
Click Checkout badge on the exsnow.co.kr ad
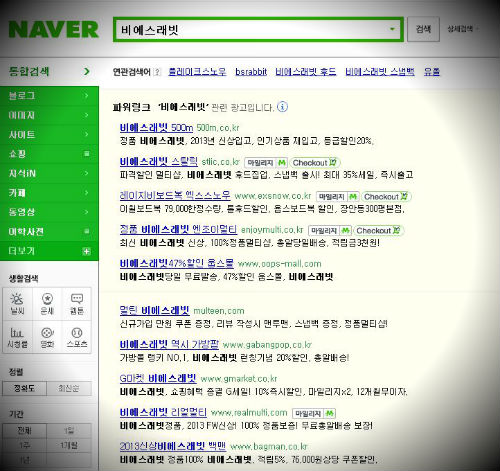[x=386, y=197]
